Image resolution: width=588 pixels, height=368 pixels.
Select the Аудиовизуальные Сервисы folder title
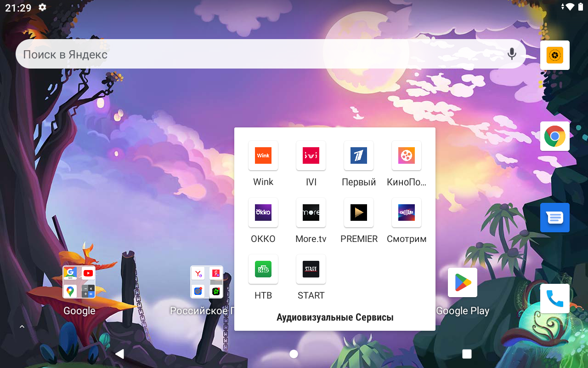(335, 317)
